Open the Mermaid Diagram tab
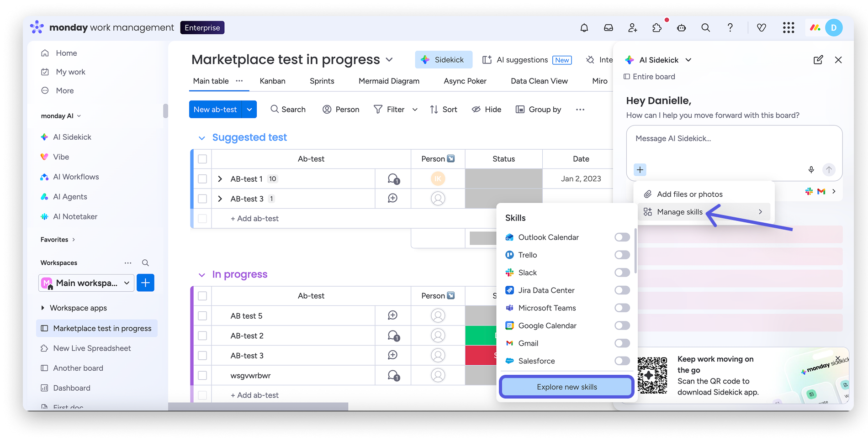The image size is (868, 441). pyautogui.click(x=389, y=81)
